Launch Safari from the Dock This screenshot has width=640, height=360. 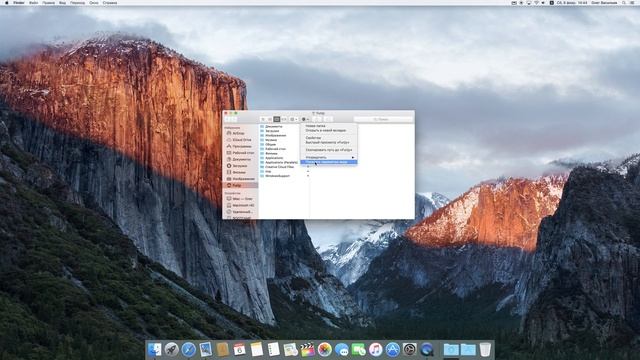pyautogui.click(x=189, y=349)
